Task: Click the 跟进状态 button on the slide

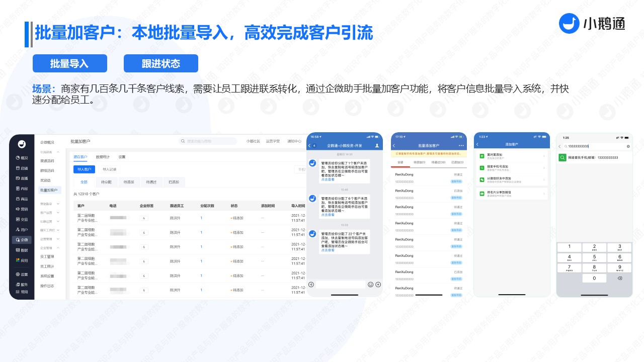Action: click(x=161, y=63)
